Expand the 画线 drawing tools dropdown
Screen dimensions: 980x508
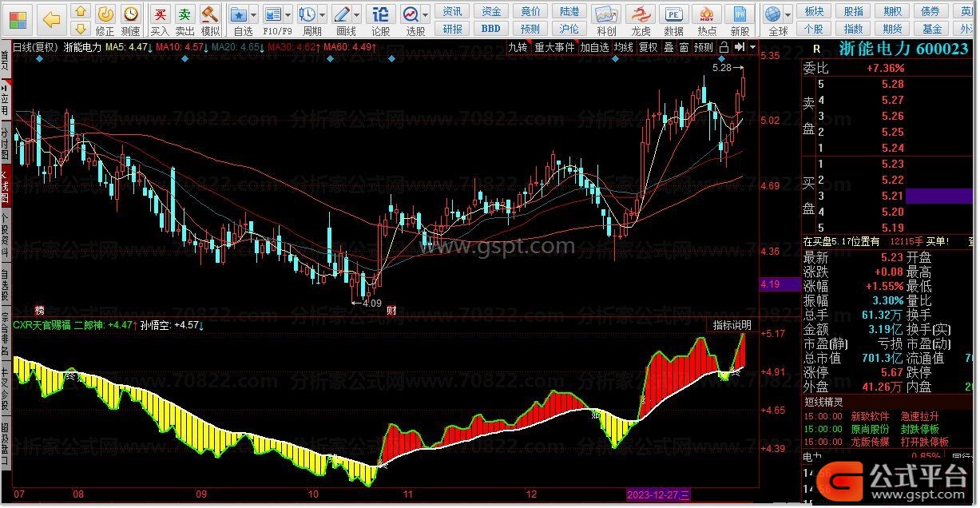[358, 14]
